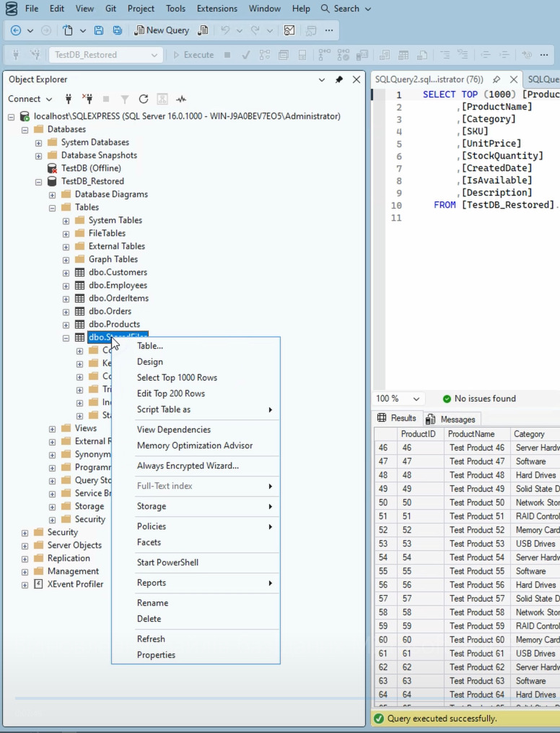Click the No issues found indicator

(x=479, y=399)
